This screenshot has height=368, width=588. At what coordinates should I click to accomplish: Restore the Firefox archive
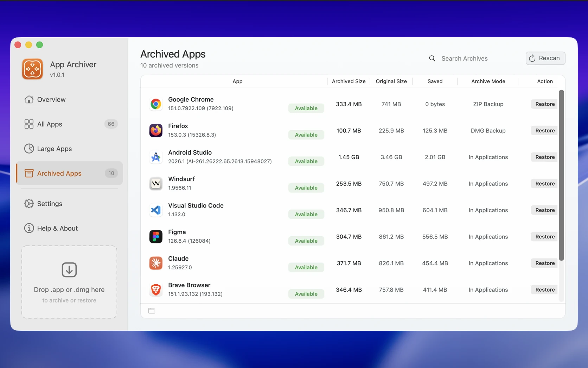tap(545, 130)
